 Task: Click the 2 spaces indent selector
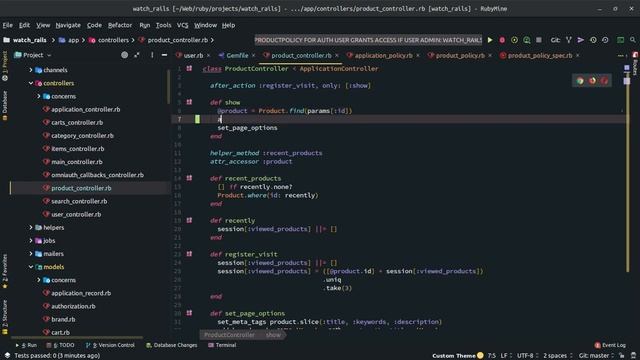558,356
